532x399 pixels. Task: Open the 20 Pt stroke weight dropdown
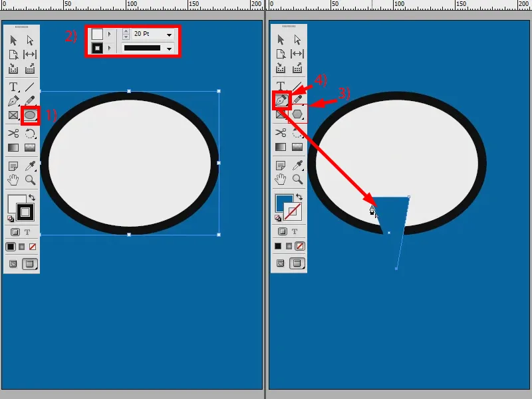(169, 35)
